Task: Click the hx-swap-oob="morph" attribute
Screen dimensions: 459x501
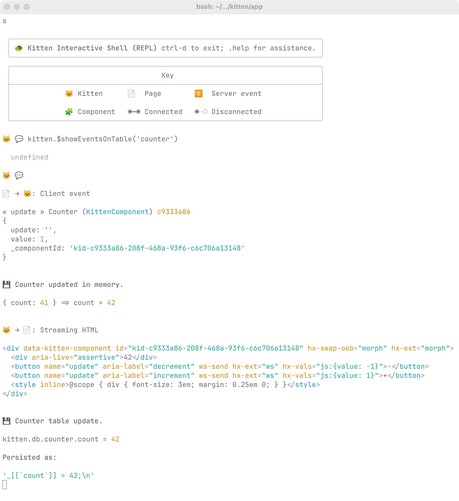Action: 347,348
